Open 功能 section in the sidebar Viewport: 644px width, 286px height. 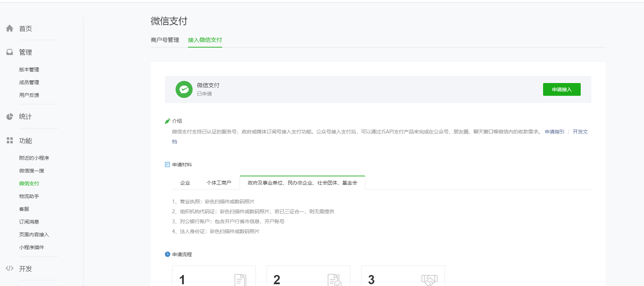26,141
